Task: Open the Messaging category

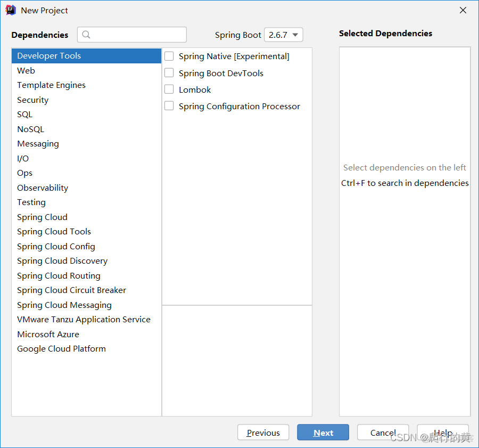Action: [38, 144]
